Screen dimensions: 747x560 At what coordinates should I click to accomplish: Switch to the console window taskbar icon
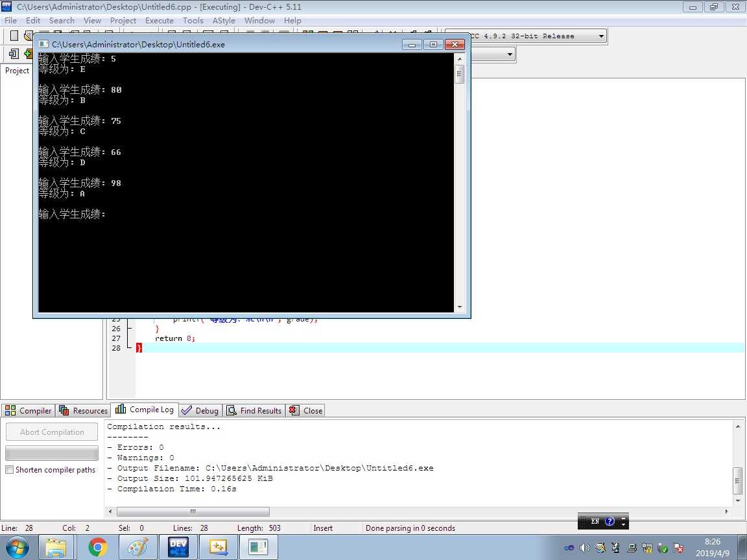(x=258, y=548)
